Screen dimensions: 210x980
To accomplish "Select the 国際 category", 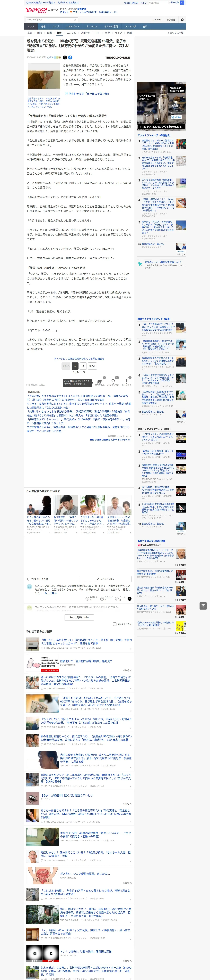I will [49, 33].
